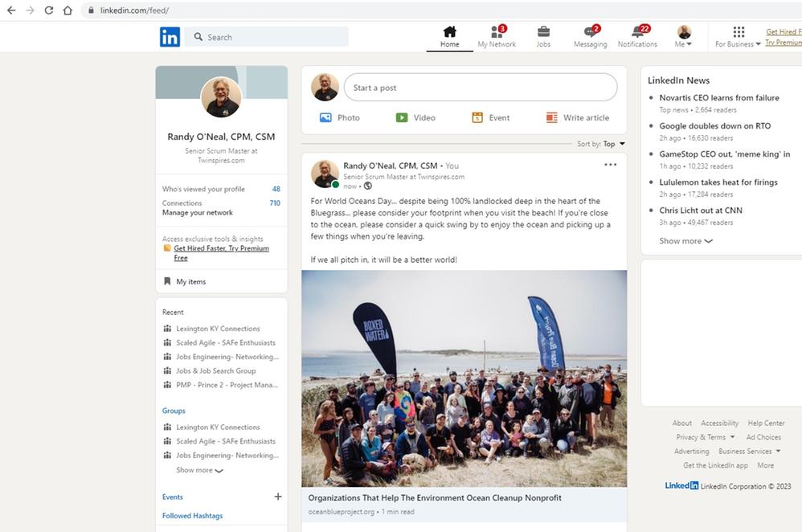Open the For Business apps dropdown
Image resolution: width=802 pixels, height=532 pixels.
pyautogui.click(x=738, y=37)
